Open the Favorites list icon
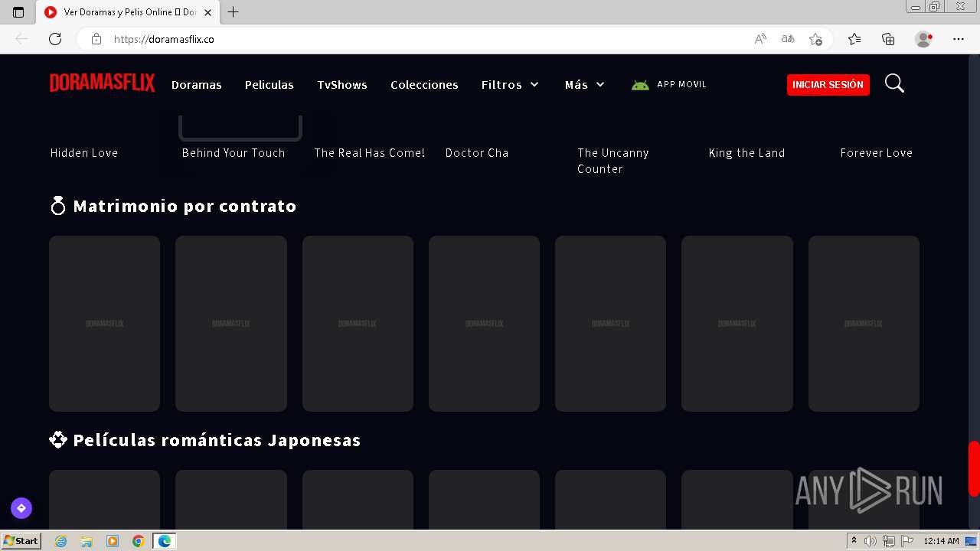Viewport: 980px width, 551px height. tap(854, 39)
